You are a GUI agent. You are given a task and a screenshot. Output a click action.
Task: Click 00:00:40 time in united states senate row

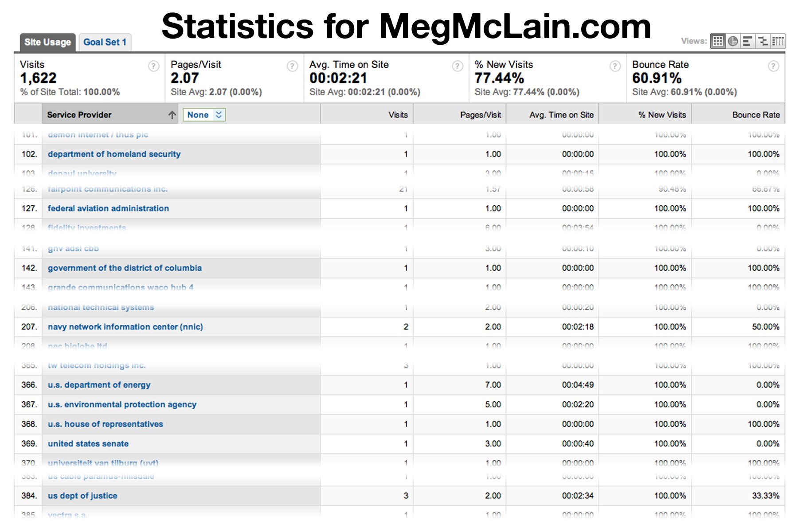[x=578, y=444]
